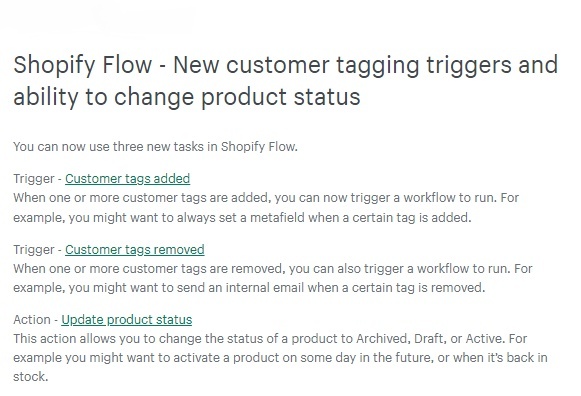This screenshot has height=396, width=581.
Task: Click the "Trigger -" label beside Customer tags added
Action: coord(37,179)
